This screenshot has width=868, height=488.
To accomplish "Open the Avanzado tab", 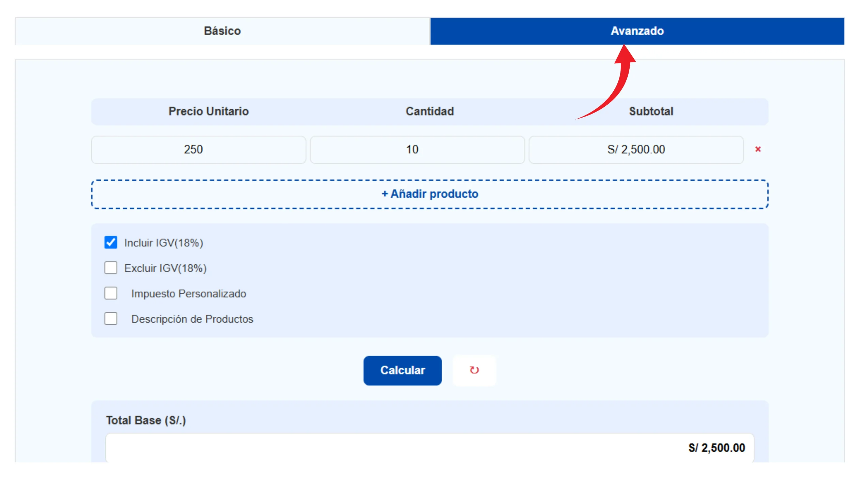I will (637, 31).
